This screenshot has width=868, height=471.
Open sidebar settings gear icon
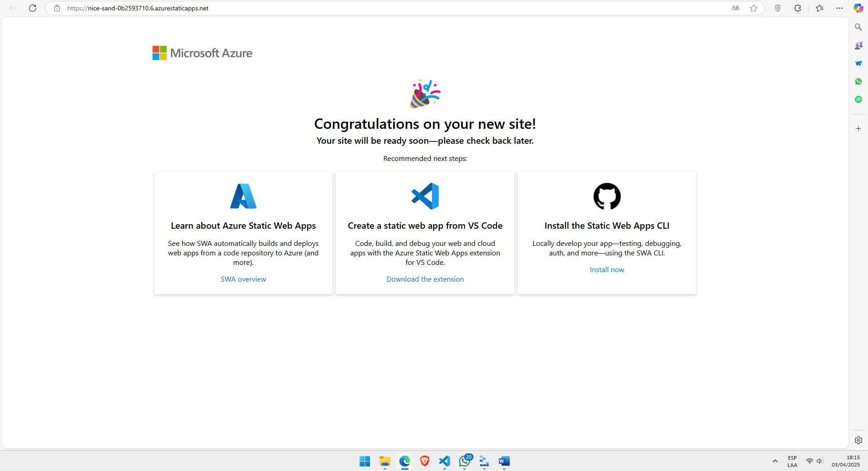(858, 440)
